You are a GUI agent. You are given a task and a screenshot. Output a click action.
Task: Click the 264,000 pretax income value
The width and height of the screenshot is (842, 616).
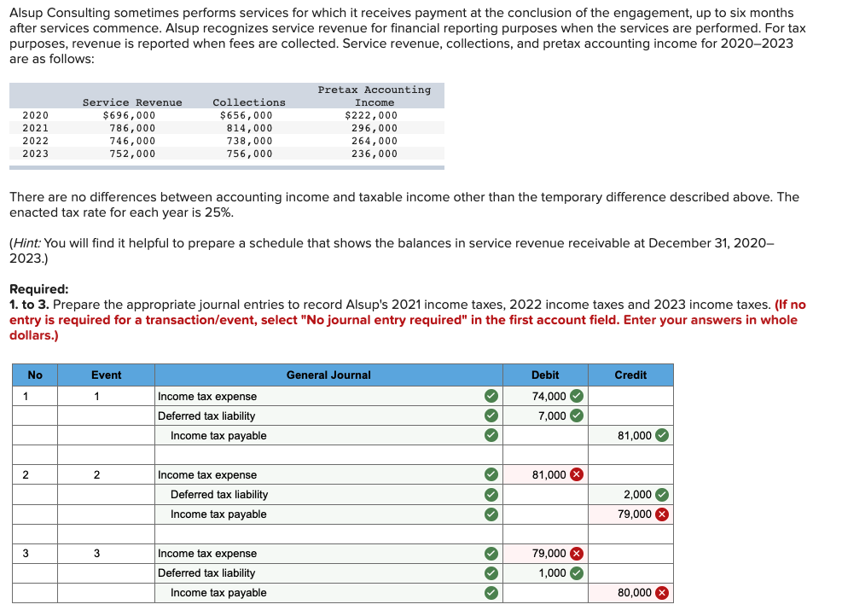pos(375,142)
